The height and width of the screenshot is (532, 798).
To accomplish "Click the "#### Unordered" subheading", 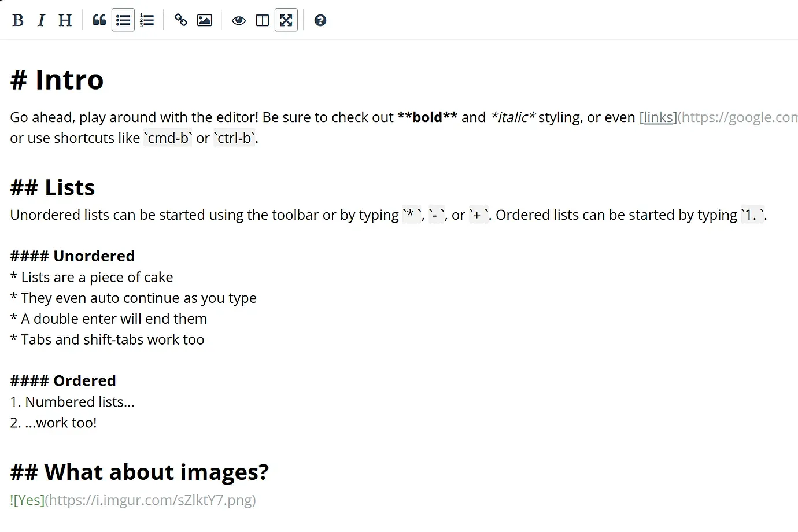I will coord(72,256).
